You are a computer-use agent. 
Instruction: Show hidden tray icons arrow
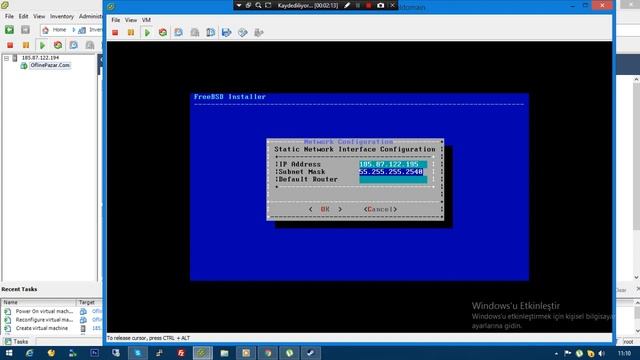click(x=556, y=353)
